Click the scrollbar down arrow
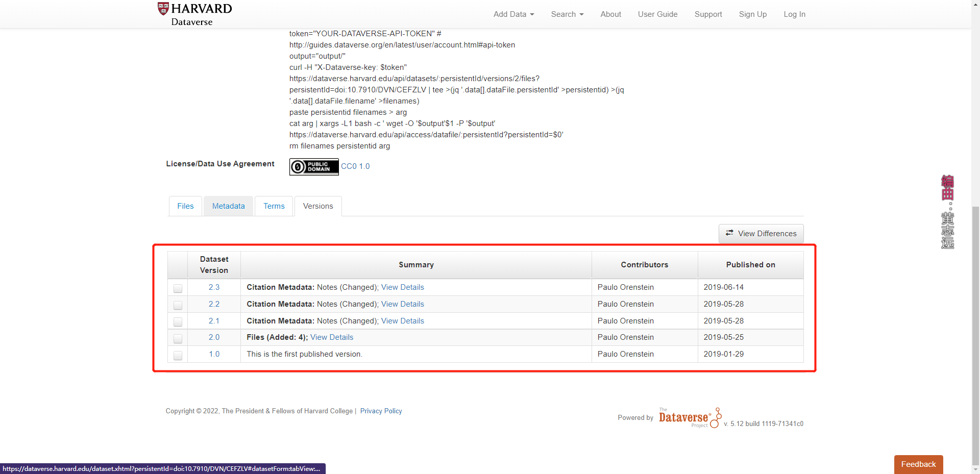The height and width of the screenshot is (474, 980). (x=975, y=470)
